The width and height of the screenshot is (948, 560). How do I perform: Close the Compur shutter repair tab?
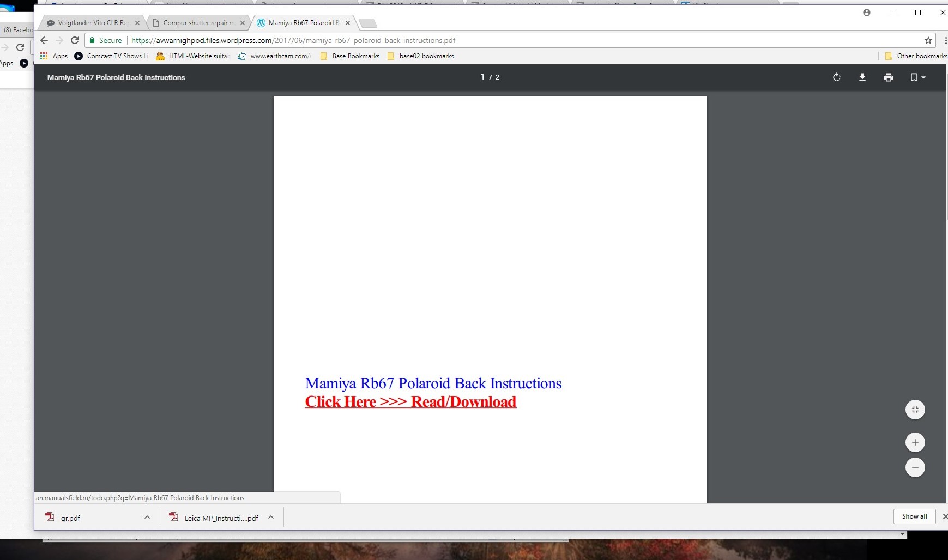pyautogui.click(x=243, y=23)
